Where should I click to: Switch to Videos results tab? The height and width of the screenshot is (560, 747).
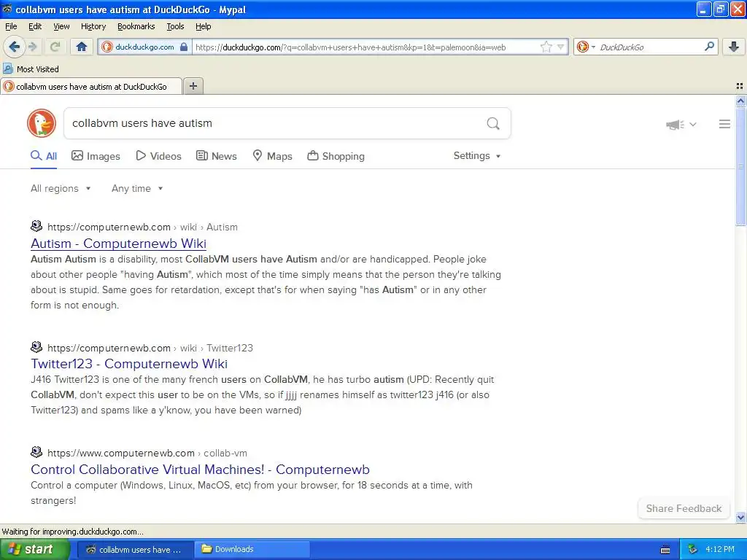tap(158, 156)
